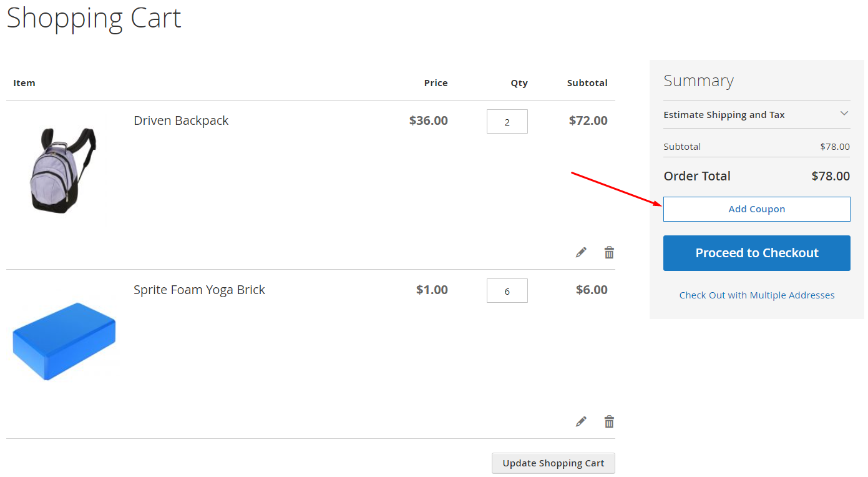The height and width of the screenshot is (477, 868).
Task: Focus the Yoga Brick quantity field
Action: (507, 291)
